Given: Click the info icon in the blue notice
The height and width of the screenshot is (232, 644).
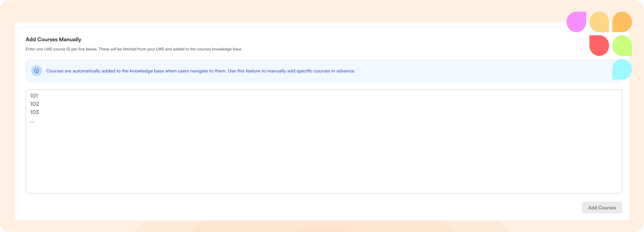Looking at the screenshot, I should coord(36,71).
